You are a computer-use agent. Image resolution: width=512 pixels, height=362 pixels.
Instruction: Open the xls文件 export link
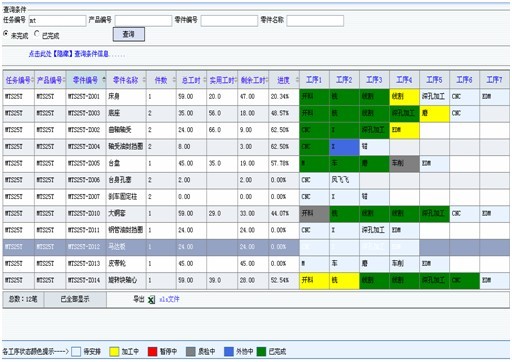click(169, 299)
